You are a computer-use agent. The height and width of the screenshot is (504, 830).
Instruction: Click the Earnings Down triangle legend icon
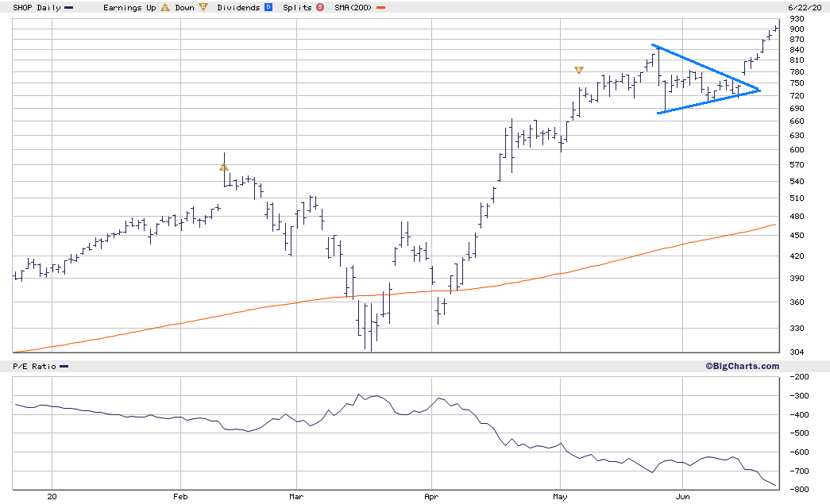tap(203, 7)
